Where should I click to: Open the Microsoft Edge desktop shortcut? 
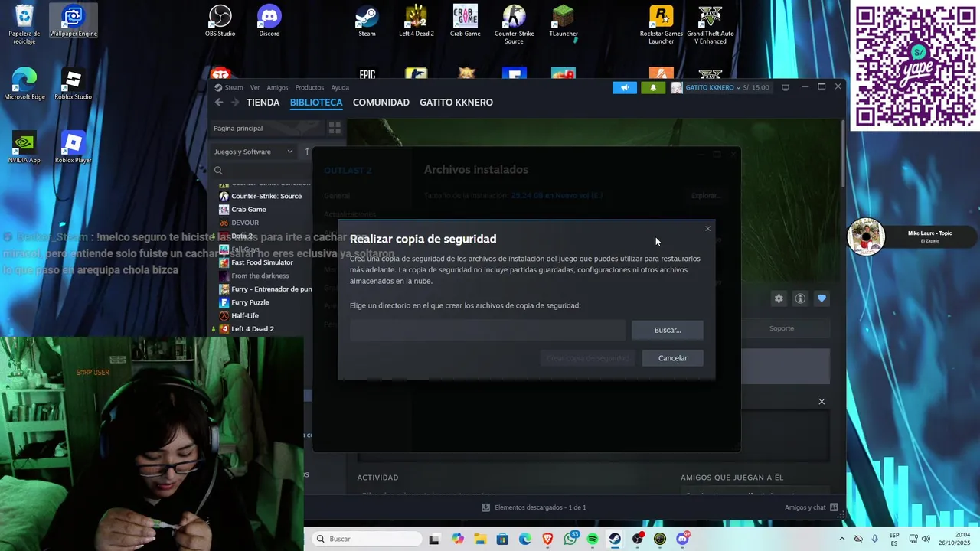(24, 84)
